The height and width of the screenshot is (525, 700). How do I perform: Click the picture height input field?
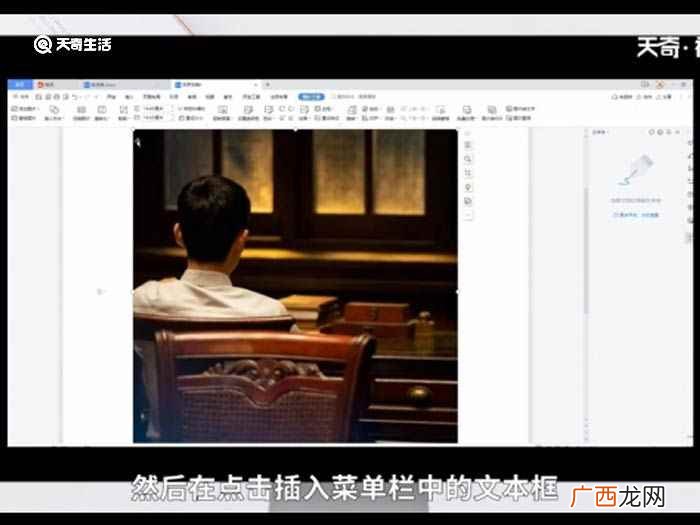coord(152,108)
